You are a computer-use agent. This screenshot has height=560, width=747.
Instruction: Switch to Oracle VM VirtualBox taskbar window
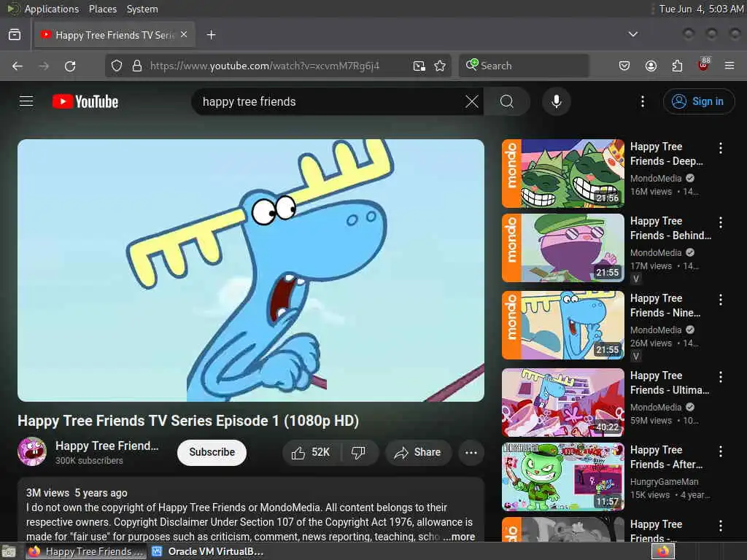coord(208,551)
